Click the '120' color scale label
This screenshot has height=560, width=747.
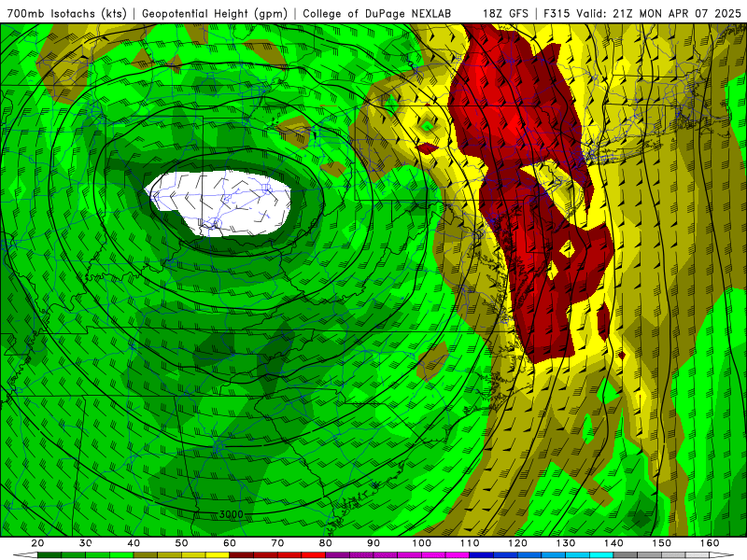click(x=518, y=543)
